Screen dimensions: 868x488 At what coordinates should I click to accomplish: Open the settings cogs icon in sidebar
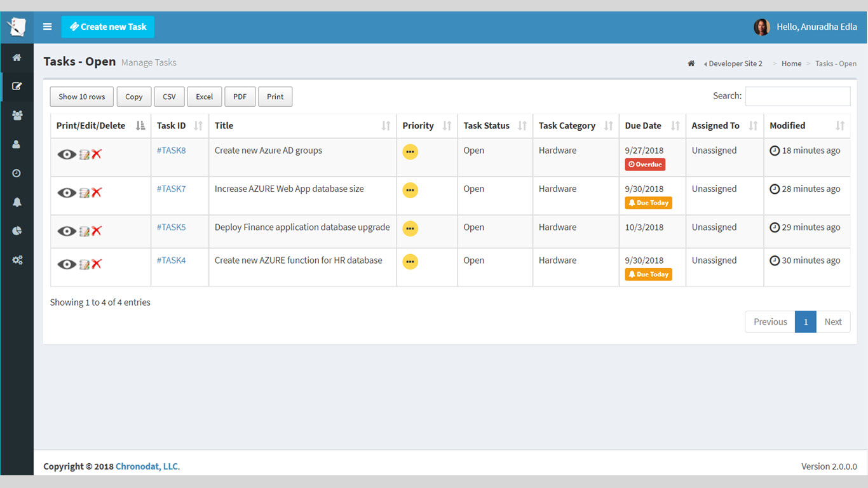[x=17, y=260]
